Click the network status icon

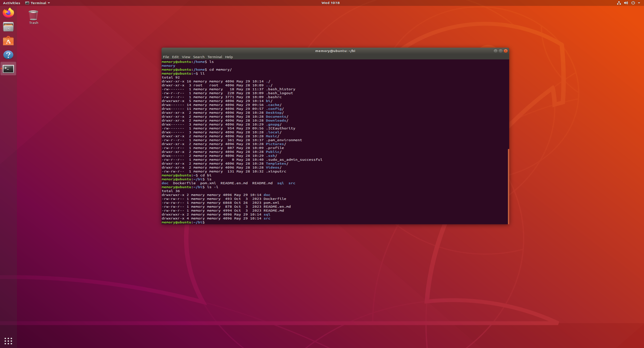619,3
